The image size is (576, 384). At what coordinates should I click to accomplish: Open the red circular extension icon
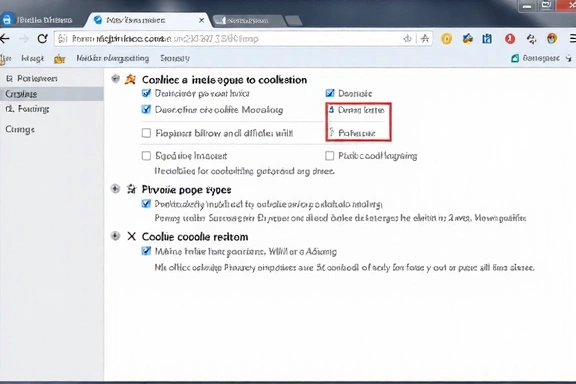coord(510,39)
